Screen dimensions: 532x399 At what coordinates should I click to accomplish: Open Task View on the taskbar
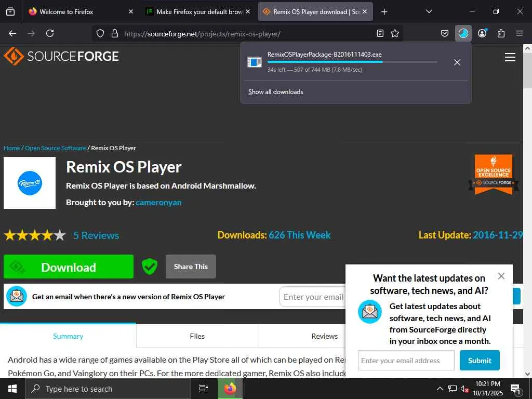[204, 389]
